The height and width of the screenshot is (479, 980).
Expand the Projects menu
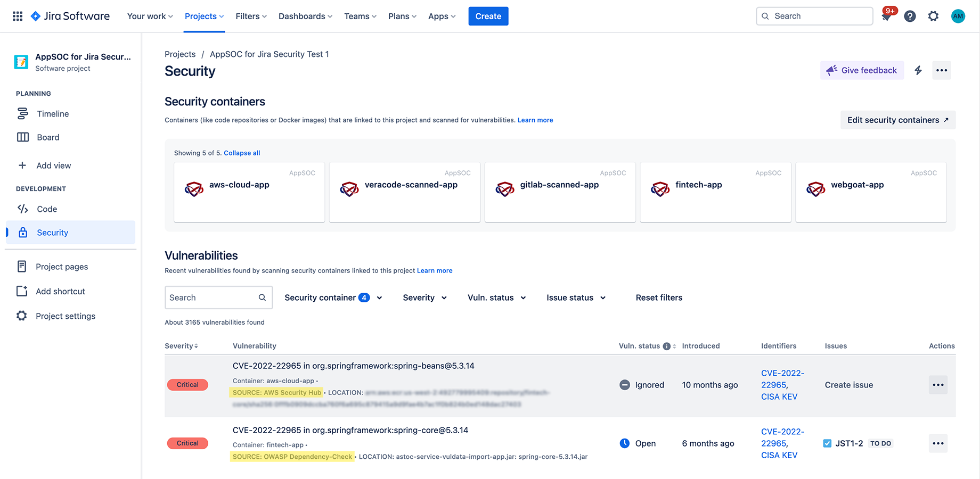[204, 16]
